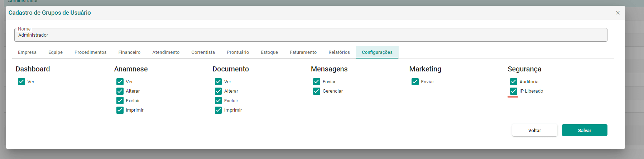Focus the Nome input field

pos(311,35)
